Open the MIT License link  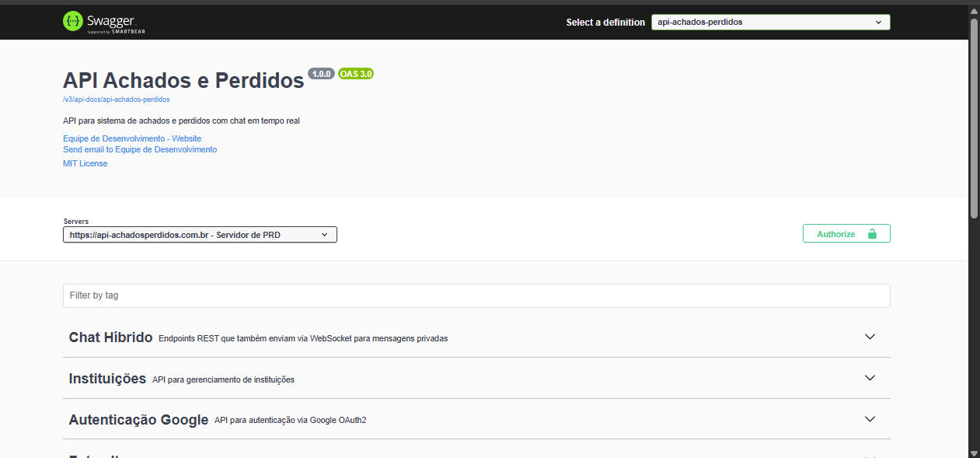(85, 163)
